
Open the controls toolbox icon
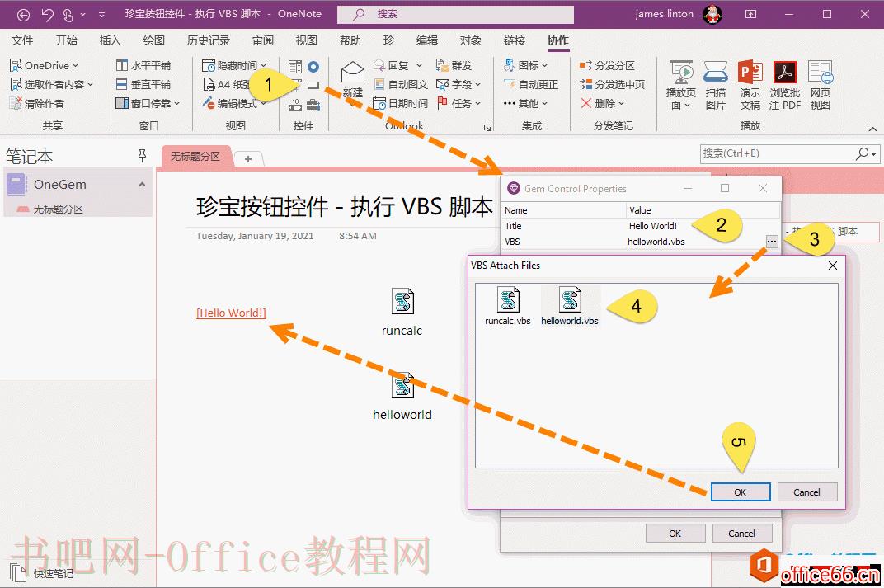[313, 104]
